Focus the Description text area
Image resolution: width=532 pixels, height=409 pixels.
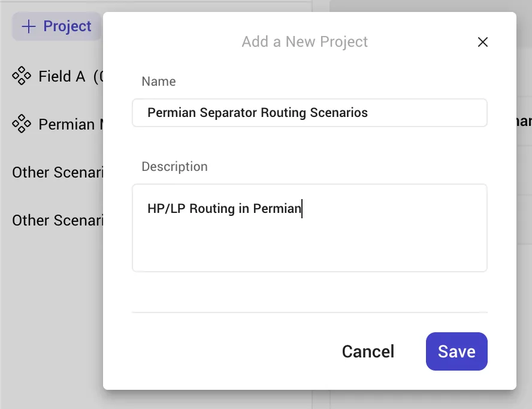point(309,228)
